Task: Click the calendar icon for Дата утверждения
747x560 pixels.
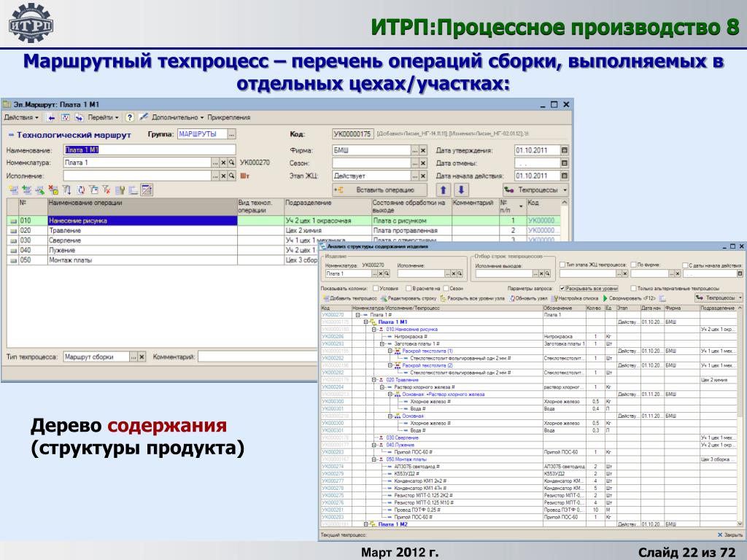Action: click(565, 150)
